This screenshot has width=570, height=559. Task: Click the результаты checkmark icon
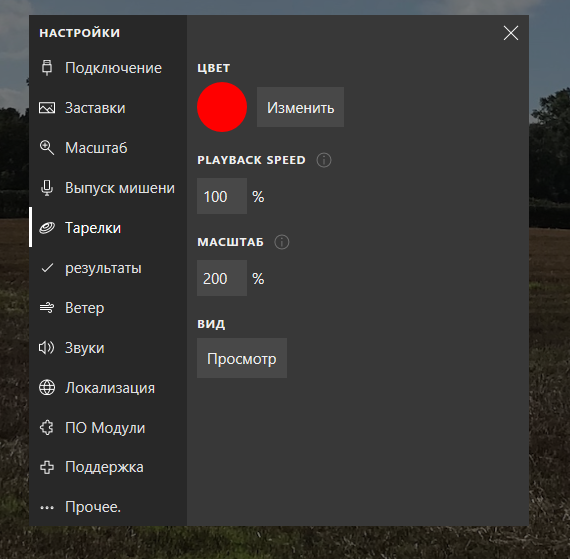(x=47, y=268)
